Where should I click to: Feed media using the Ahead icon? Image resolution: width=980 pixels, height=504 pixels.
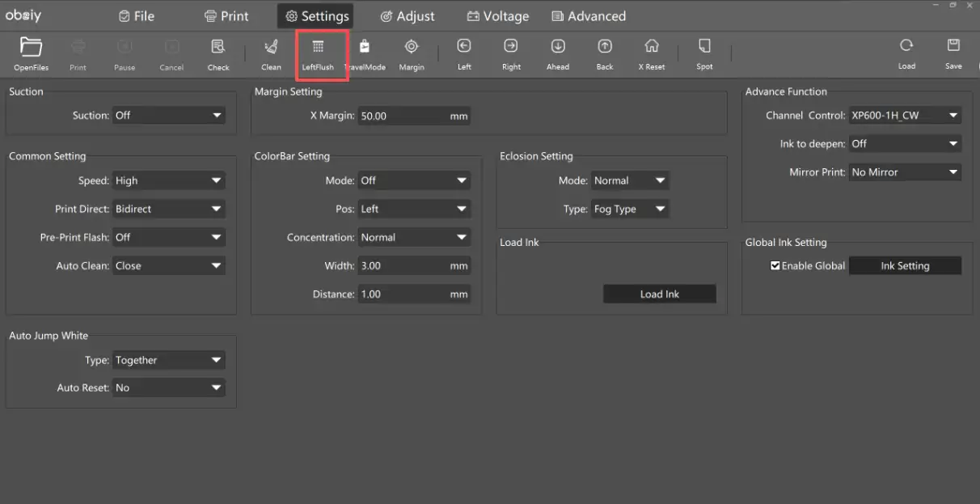coord(558,46)
